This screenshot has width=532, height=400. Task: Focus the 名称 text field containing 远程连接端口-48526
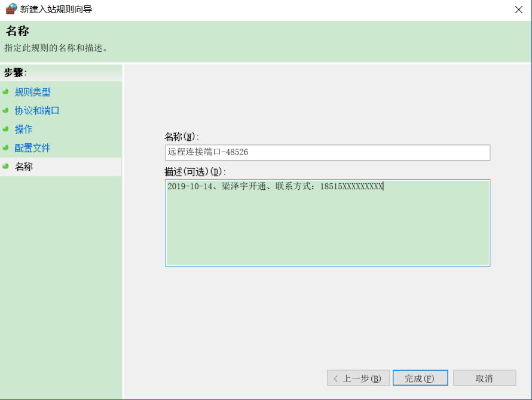327,152
